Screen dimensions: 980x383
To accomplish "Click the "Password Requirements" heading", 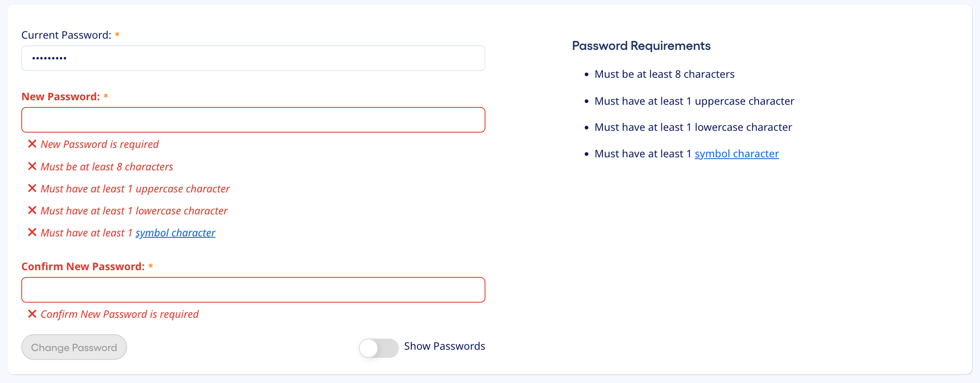I will pyautogui.click(x=641, y=46).
